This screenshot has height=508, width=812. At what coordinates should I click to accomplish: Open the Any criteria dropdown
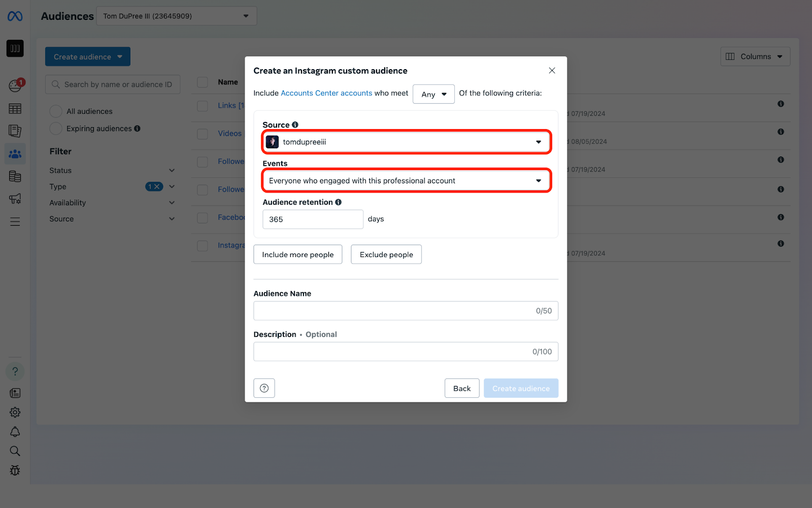[433, 94]
